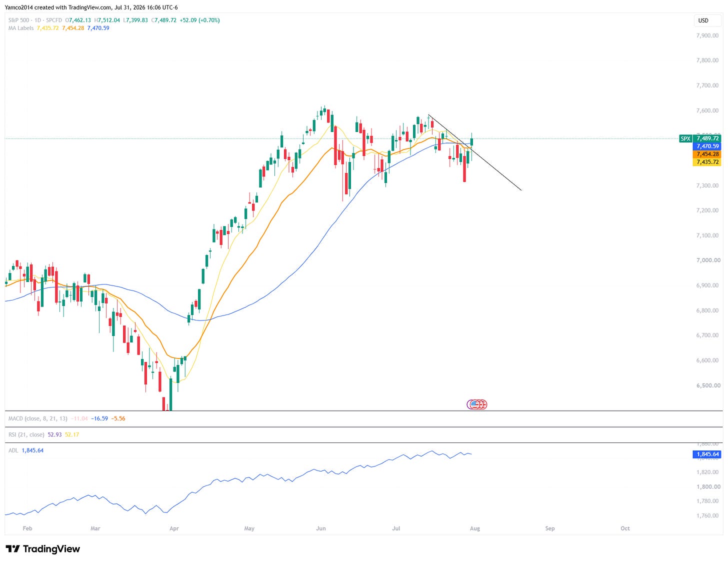The height and width of the screenshot is (563, 728).
Task: Click the high value H7,512.04
Action: click(x=107, y=20)
